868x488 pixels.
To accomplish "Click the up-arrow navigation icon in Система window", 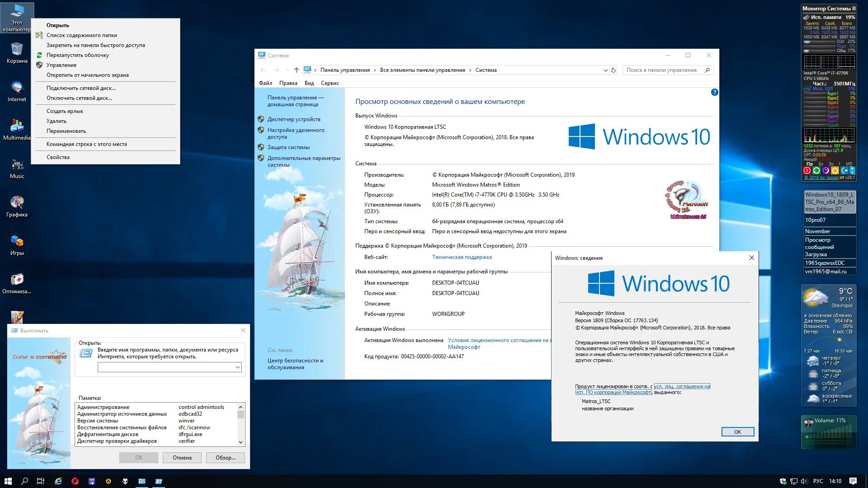I will pos(296,70).
